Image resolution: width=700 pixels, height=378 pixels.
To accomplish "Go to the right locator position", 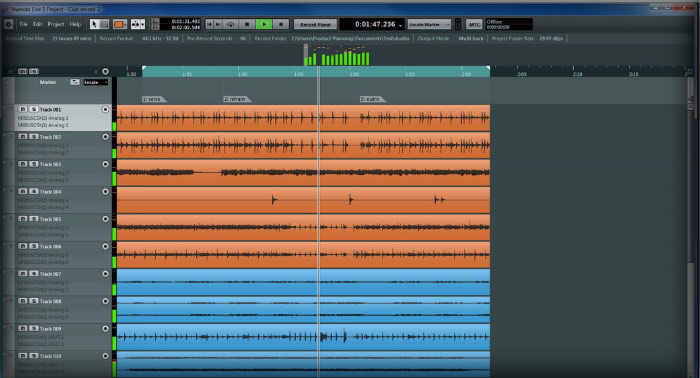I will click(155, 27).
